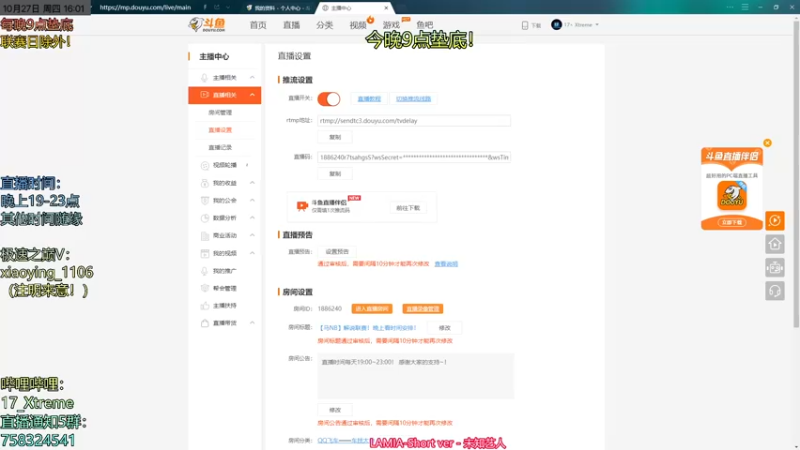Click the 直播码 stream key field
Screen dimensions: 800x450
pyautogui.click(x=414, y=157)
